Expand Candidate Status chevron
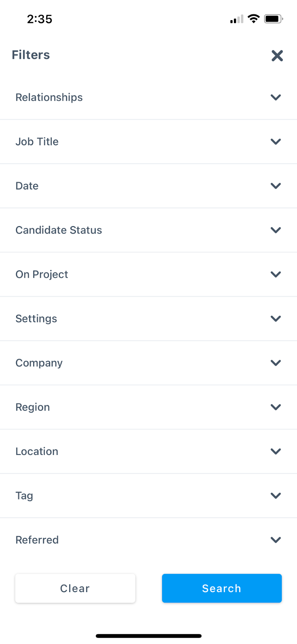297x644 pixels. pos(276,230)
